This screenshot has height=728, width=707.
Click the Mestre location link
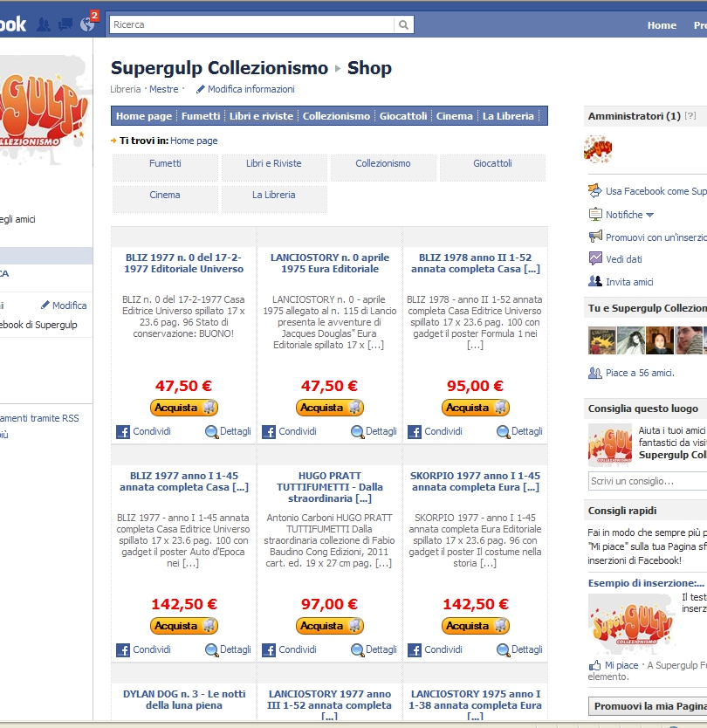164,89
